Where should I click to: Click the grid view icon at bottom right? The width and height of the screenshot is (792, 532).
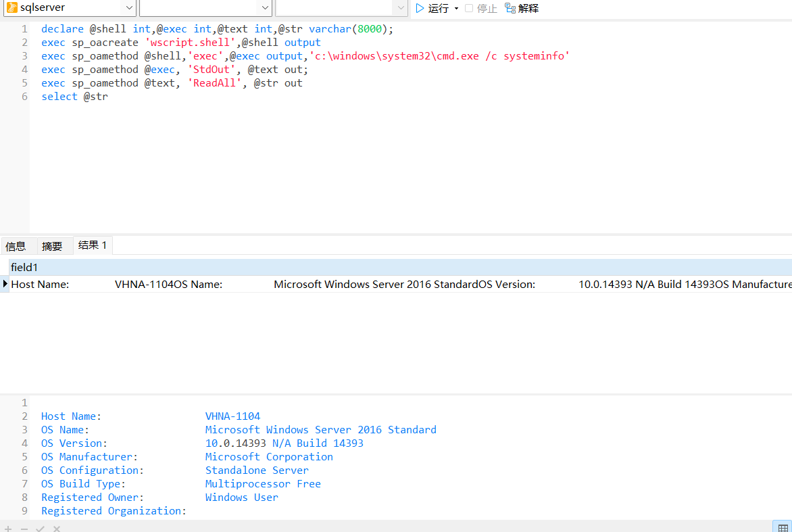pyautogui.click(x=783, y=527)
